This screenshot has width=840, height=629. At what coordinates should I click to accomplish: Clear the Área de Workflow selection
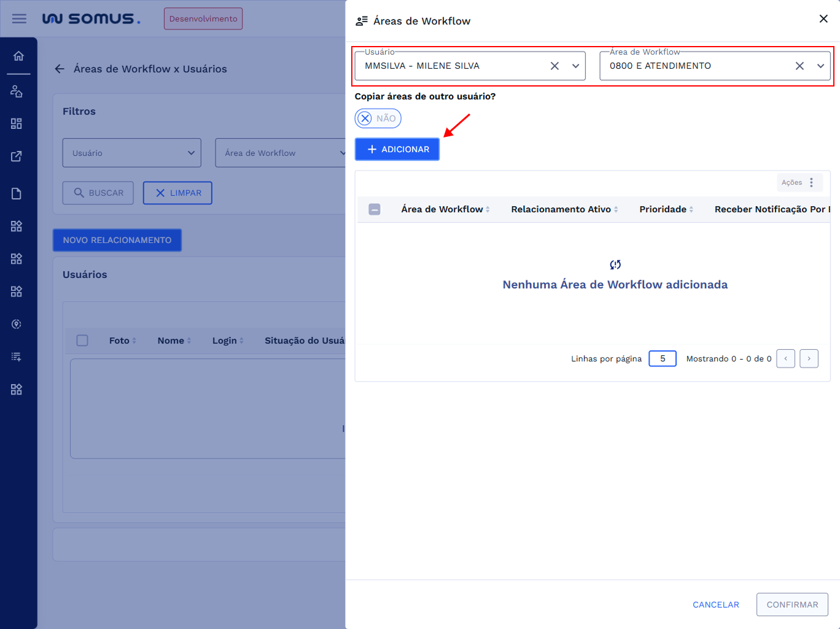(x=799, y=66)
